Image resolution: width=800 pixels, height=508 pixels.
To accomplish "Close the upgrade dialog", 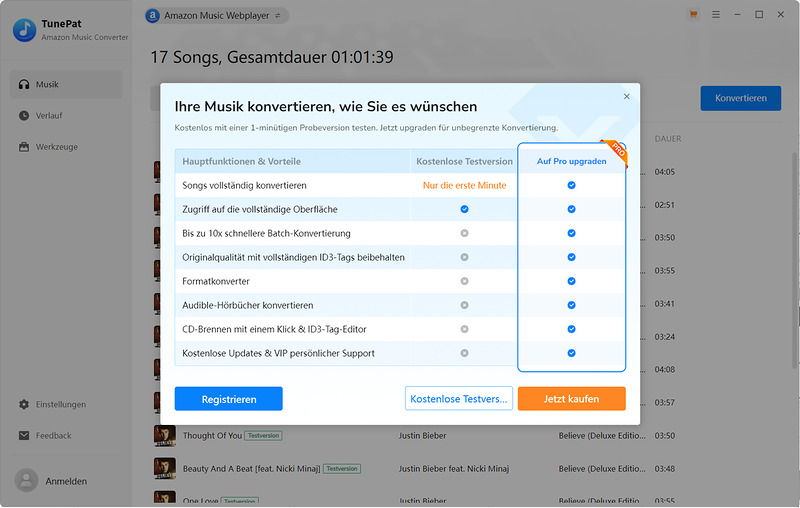I will [627, 96].
